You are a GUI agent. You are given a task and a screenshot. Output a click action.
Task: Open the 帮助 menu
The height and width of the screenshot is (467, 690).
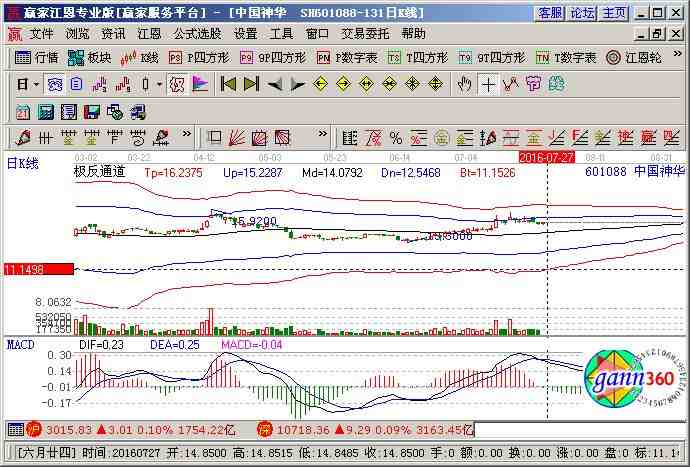pyautogui.click(x=414, y=34)
